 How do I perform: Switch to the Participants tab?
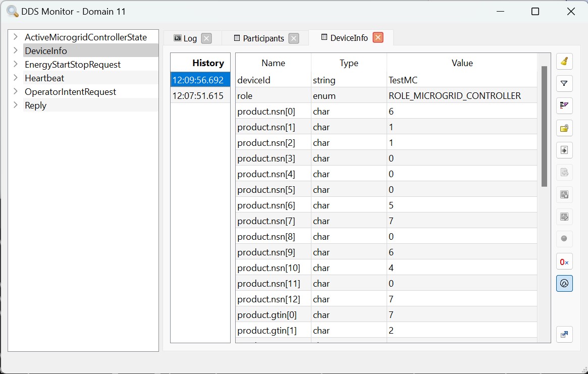tap(259, 38)
